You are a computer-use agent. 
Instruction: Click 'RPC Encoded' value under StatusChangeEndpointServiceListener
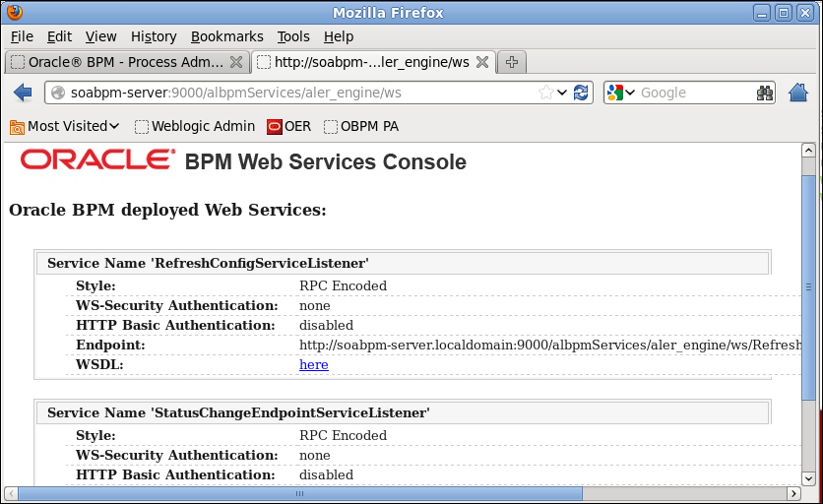(343, 436)
